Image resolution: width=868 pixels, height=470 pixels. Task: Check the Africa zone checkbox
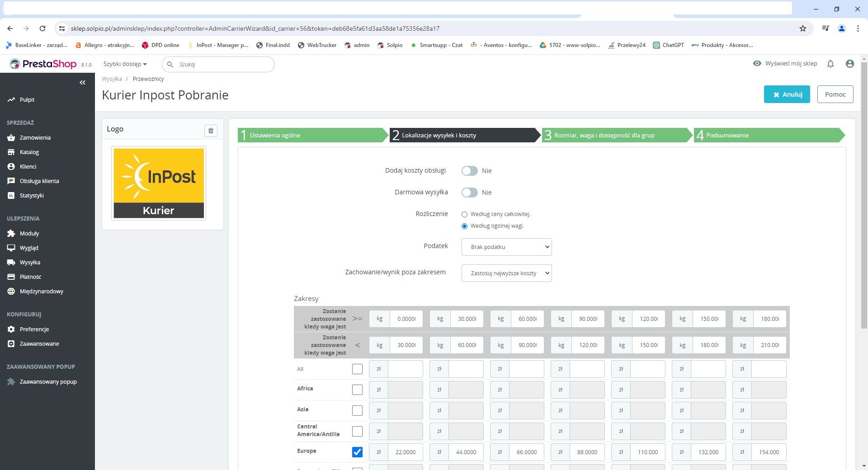tap(357, 390)
